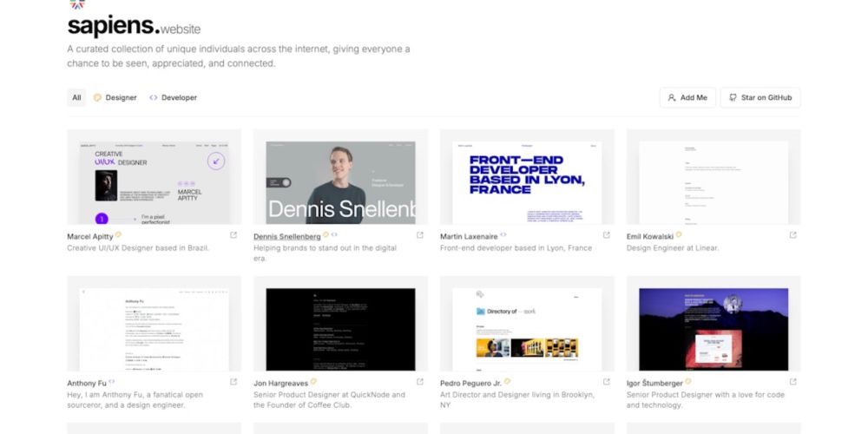
Task: Click the code brackets icon in Developer filter
Action: (154, 97)
